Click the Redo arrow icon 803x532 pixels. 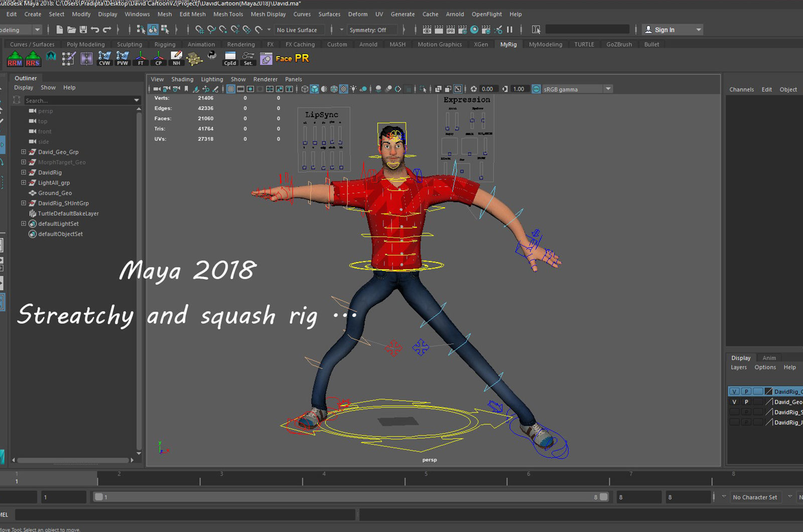click(107, 30)
